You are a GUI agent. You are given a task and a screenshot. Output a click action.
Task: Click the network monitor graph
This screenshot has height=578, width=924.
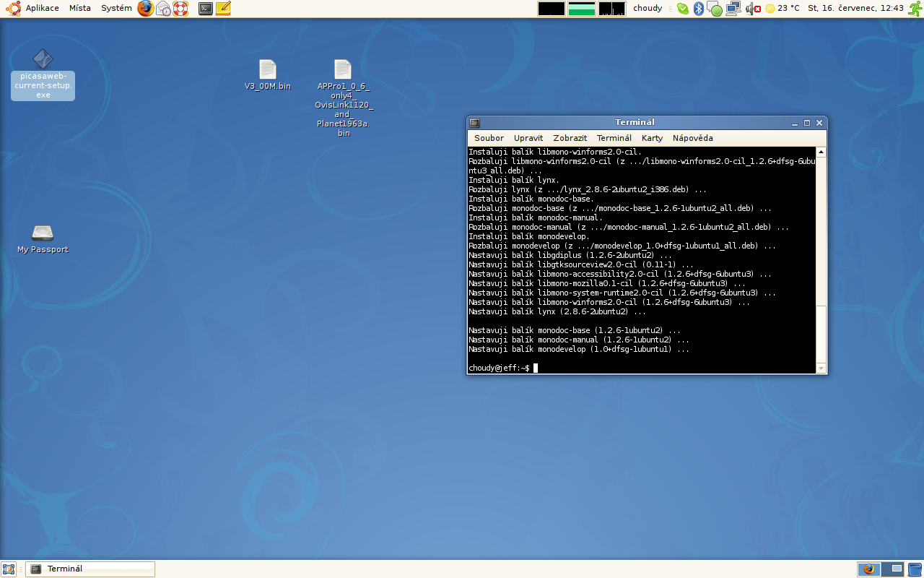612,9
